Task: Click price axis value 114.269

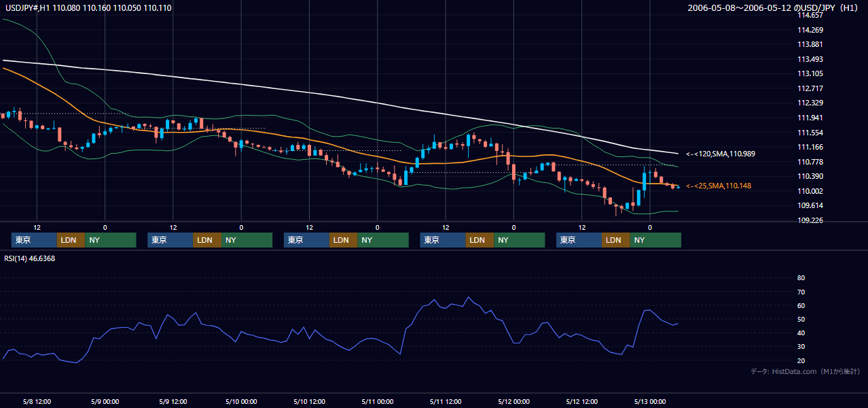Action: (x=810, y=30)
